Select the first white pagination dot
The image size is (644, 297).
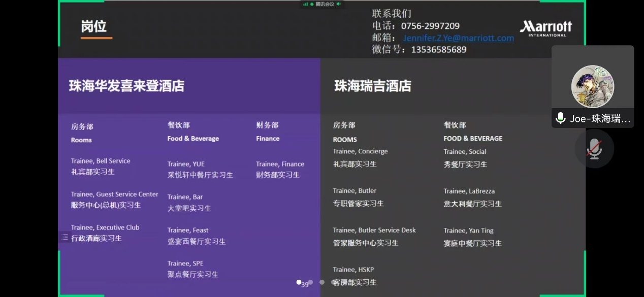[x=299, y=282]
